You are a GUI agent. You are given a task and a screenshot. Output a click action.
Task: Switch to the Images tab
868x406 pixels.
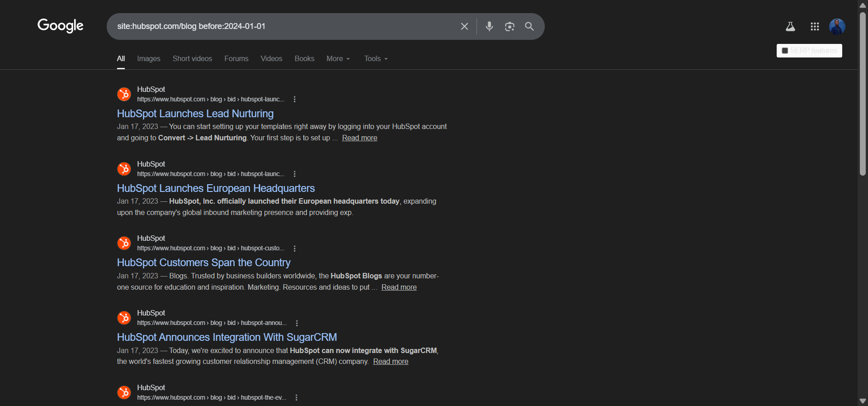tap(149, 58)
